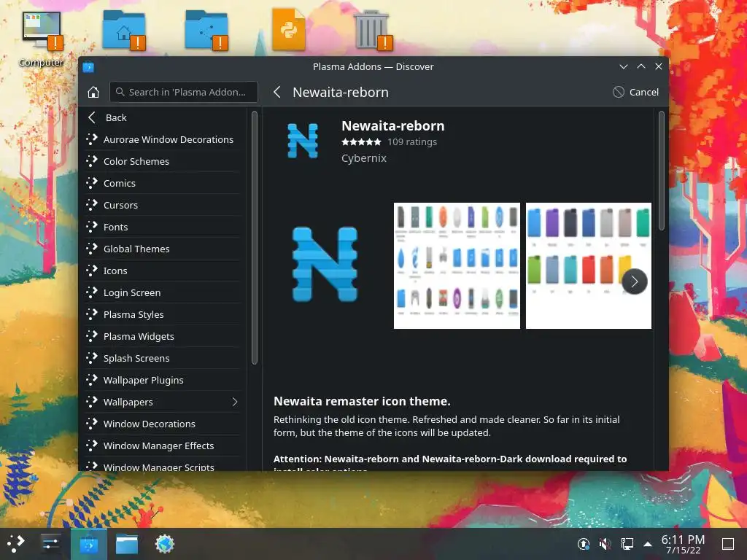747x560 pixels.
Task: Launch the web browser from taskbar
Action: [165, 544]
